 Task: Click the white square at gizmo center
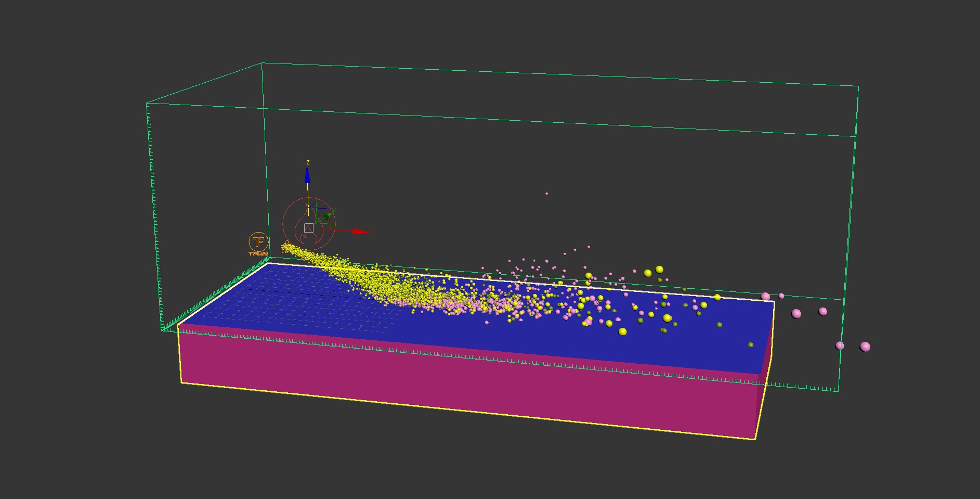[309, 227]
